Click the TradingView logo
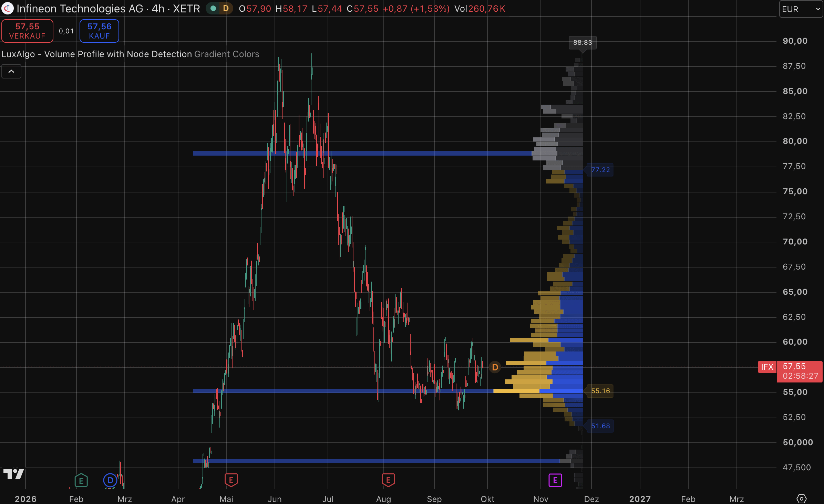The height and width of the screenshot is (504, 824). tap(13, 474)
